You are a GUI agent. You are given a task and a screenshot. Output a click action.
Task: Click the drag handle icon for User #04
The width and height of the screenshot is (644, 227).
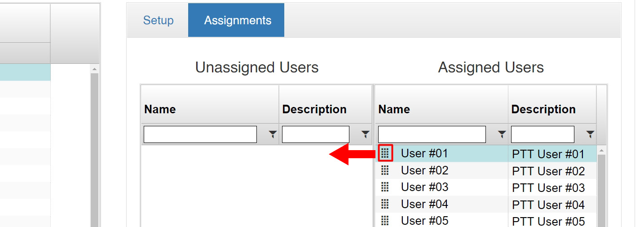coord(385,204)
